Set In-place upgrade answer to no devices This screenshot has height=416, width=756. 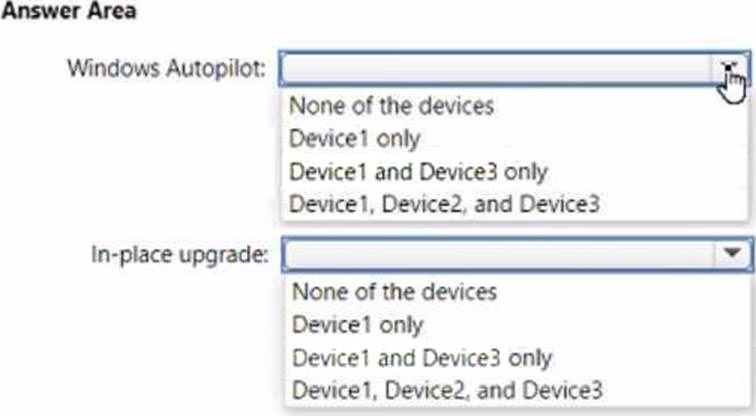pos(393,292)
